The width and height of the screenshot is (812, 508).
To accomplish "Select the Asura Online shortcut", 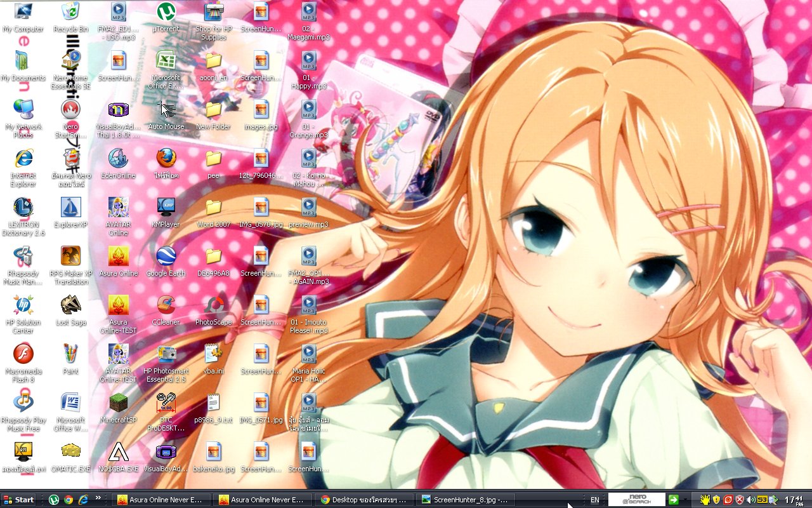I will (118, 262).
